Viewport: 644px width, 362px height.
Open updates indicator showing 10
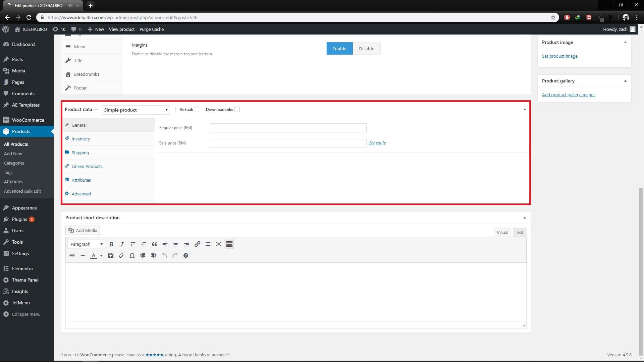click(59, 29)
